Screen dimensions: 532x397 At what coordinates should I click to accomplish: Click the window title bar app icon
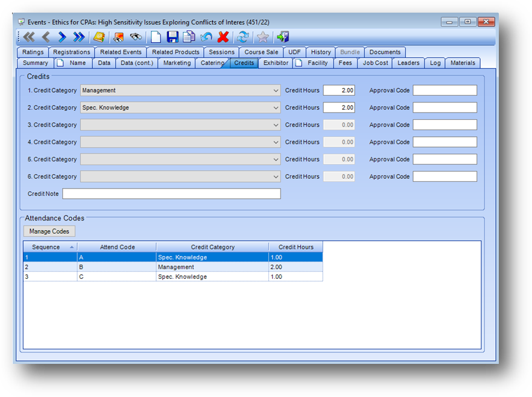pos(21,22)
